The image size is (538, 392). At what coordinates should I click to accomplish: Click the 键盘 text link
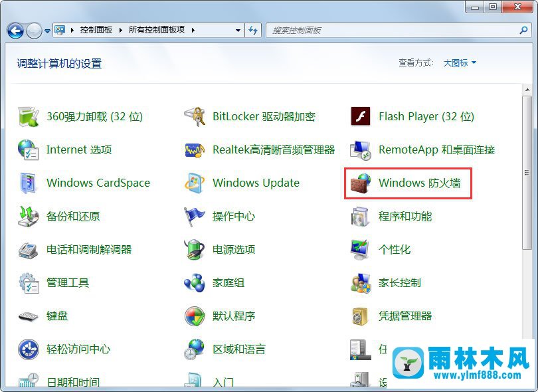(x=57, y=316)
